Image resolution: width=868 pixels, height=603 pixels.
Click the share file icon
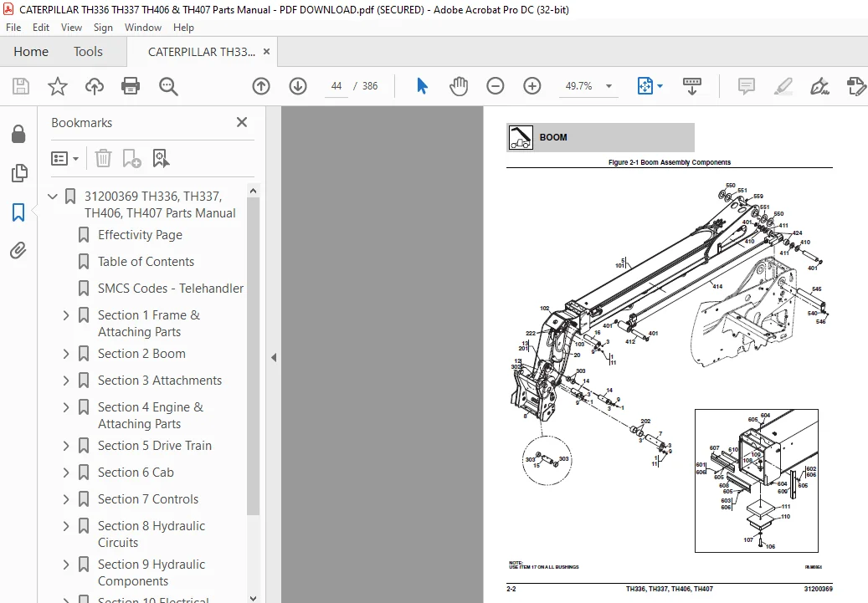(x=855, y=86)
